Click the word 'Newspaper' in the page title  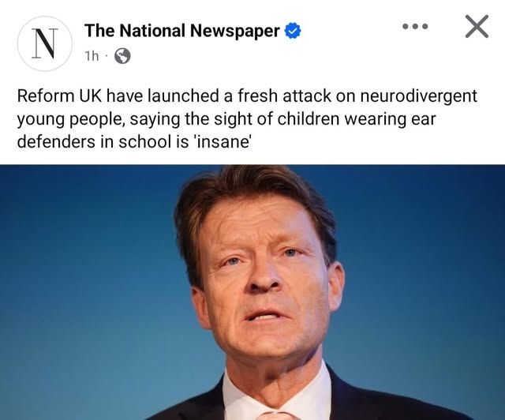point(235,32)
